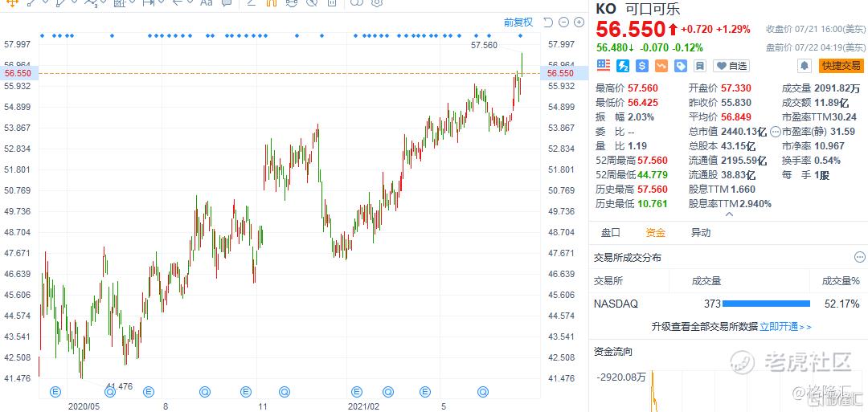Switch to the 盘口 tab
Viewport: 868px width, 412px height.
(x=611, y=233)
